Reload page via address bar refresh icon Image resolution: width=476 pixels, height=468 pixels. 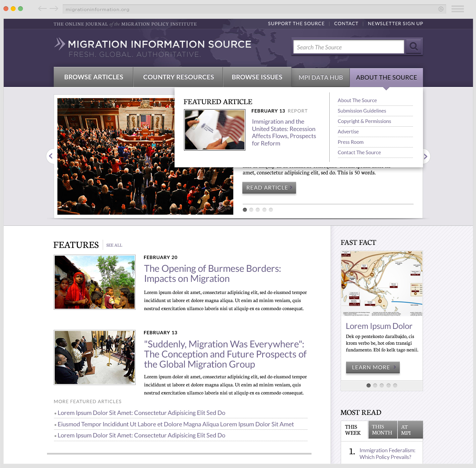tap(441, 9)
